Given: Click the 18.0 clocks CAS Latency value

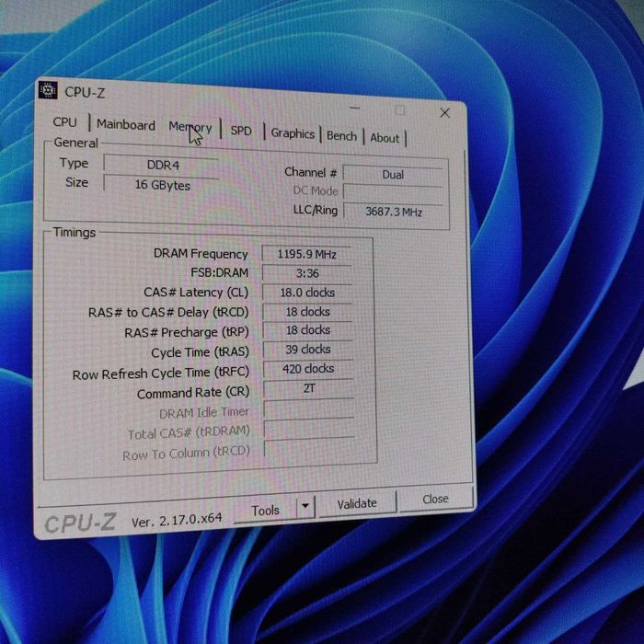Looking at the screenshot, I should click(307, 293).
